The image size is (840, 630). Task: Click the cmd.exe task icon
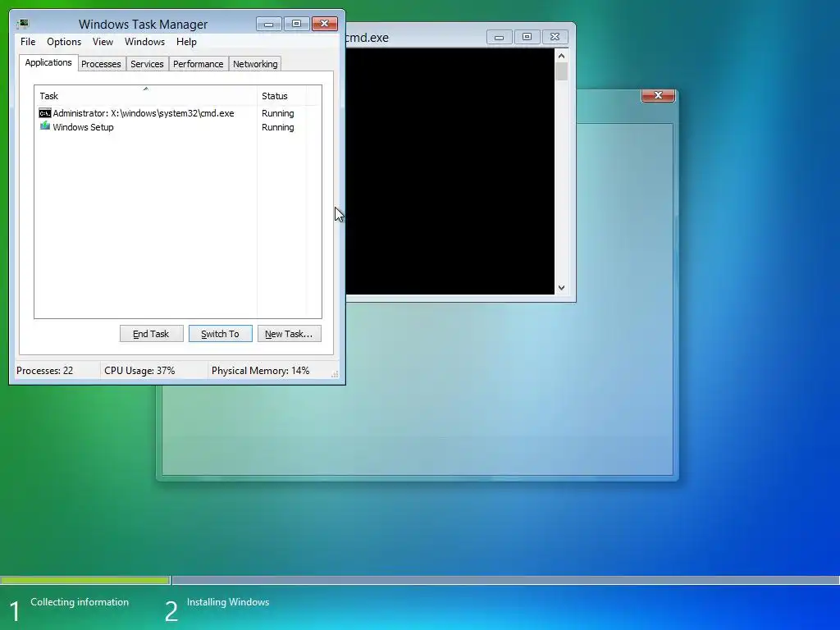45,113
